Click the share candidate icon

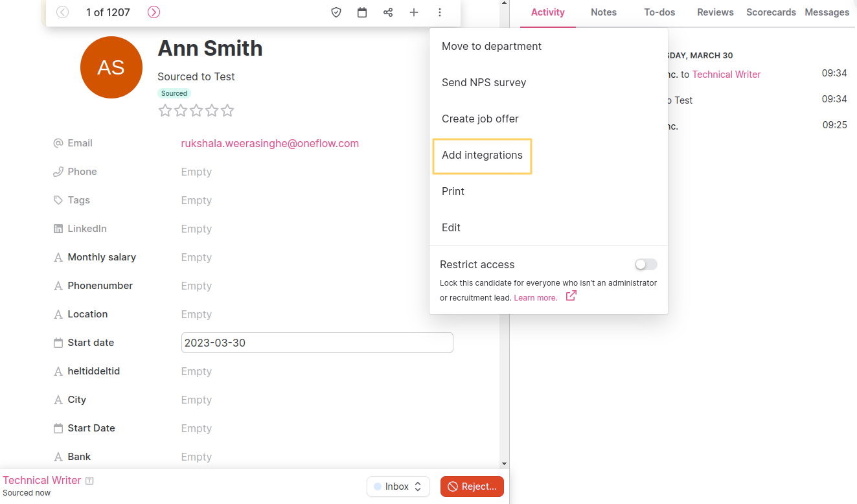[388, 12]
